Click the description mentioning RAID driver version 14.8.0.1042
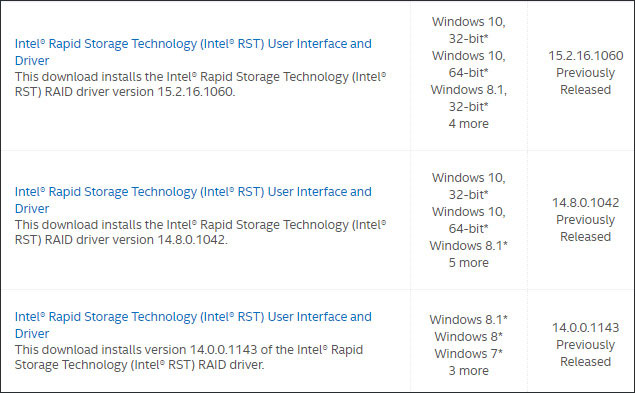 [200, 232]
